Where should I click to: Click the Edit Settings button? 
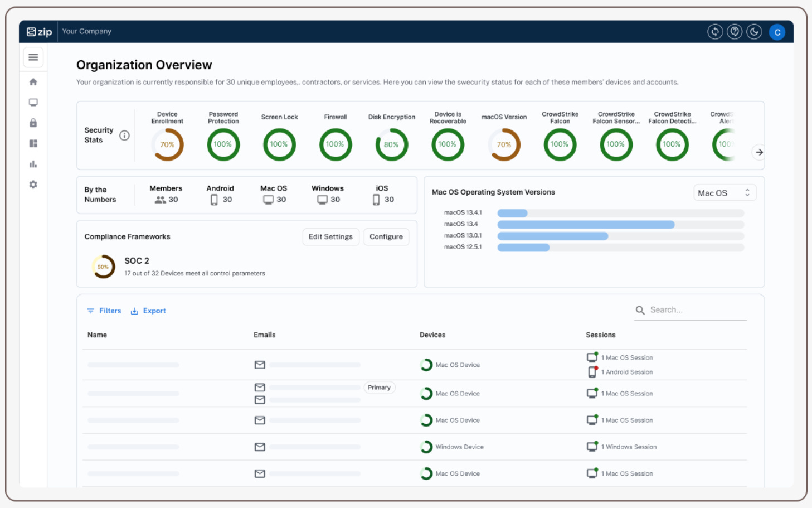click(330, 236)
